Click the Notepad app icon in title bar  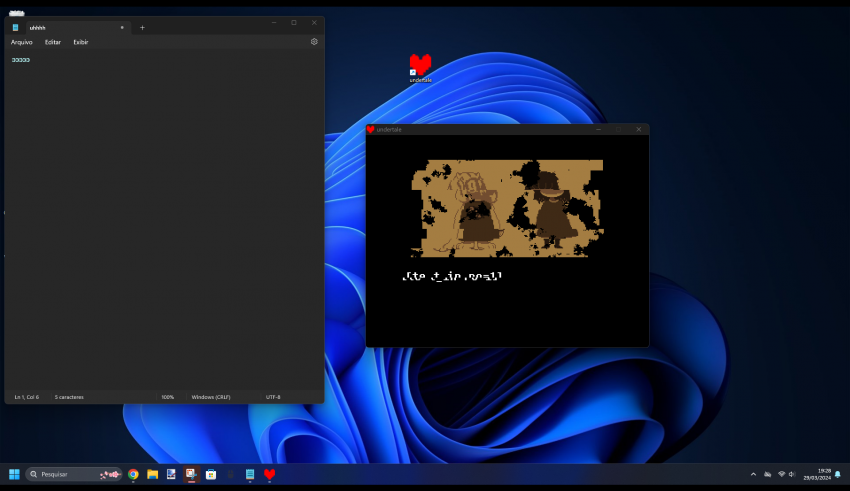[x=15, y=28]
